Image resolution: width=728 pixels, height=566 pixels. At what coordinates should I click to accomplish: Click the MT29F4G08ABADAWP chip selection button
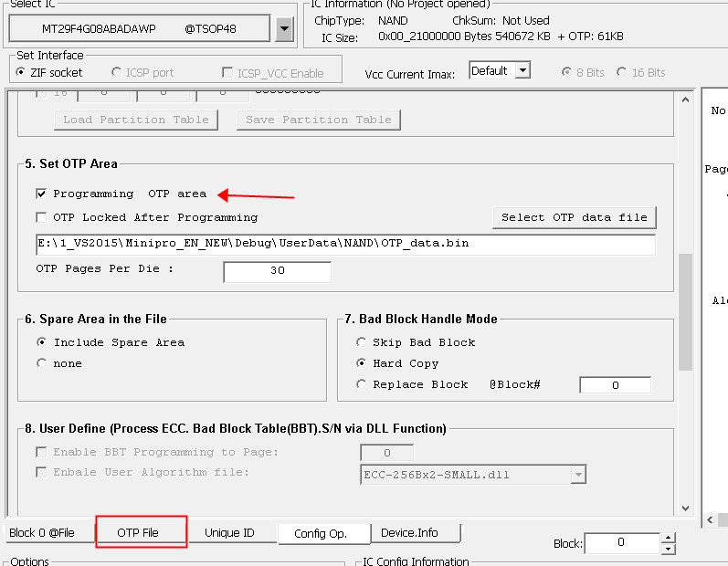pyautogui.click(x=140, y=29)
